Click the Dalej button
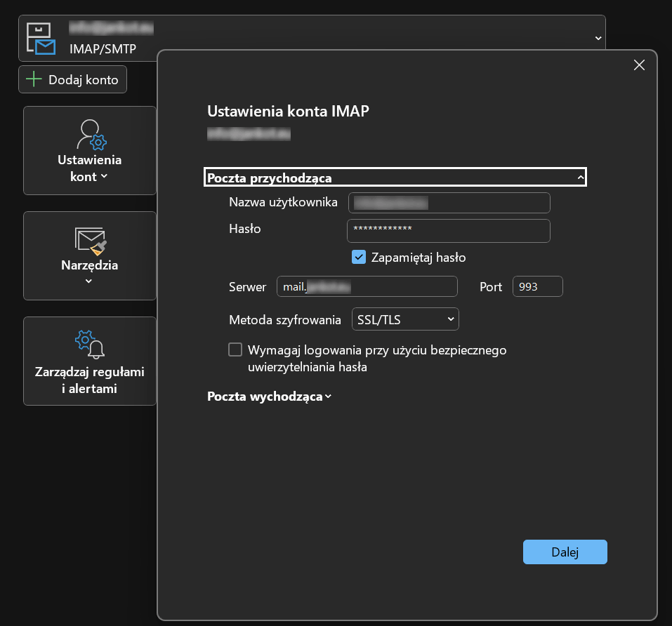This screenshot has height=626, width=672. pyautogui.click(x=565, y=552)
